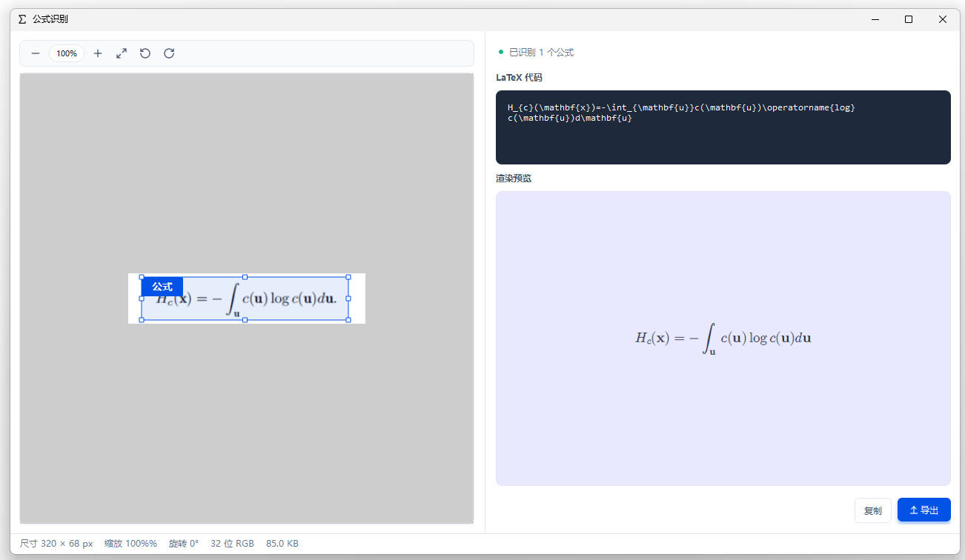
Task: Click 旋转 0° status entry
Action: [x=184, y=544]
